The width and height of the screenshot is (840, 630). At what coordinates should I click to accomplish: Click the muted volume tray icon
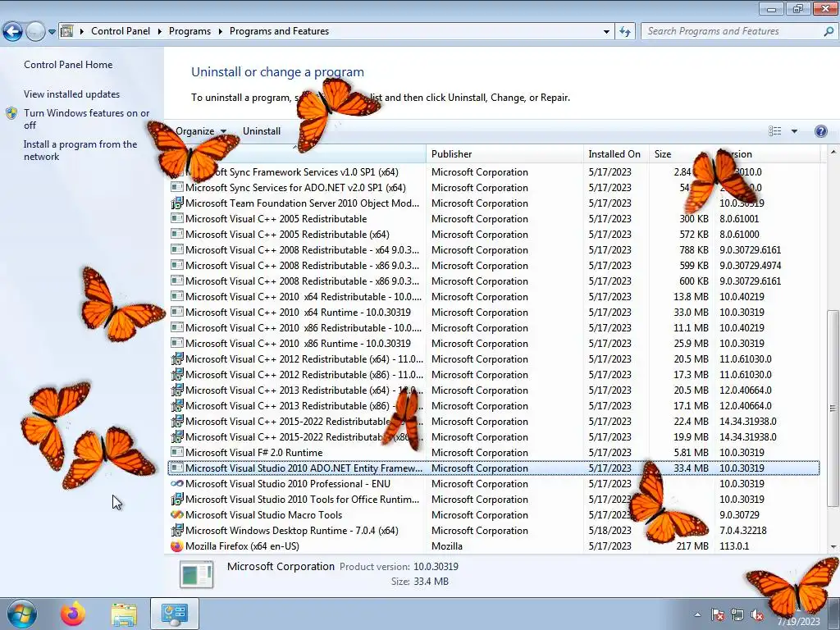tap(757, 615)
